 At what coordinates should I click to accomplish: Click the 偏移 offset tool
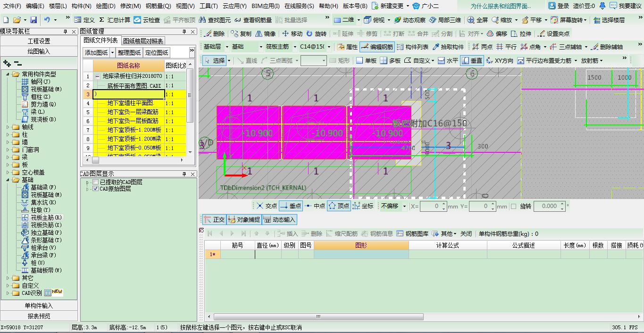tap(497, 34)
